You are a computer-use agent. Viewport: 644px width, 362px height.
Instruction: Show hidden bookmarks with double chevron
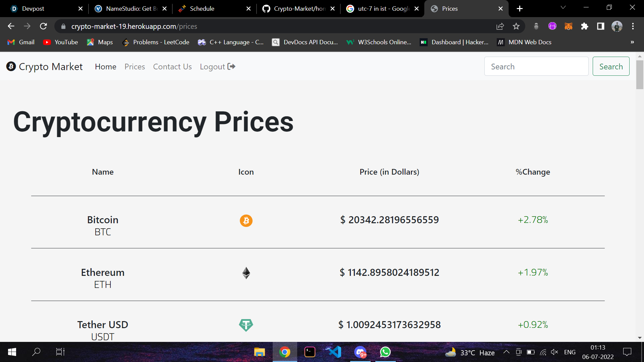(x=632, y=42)
